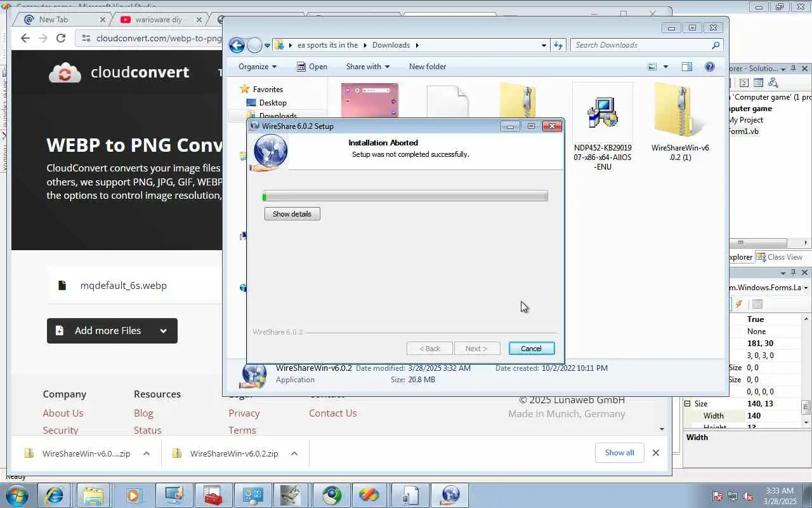Viewport: 812px width, 508px height.
Task: Open the Privacy link in footer
Action: (x=244, y=413)
